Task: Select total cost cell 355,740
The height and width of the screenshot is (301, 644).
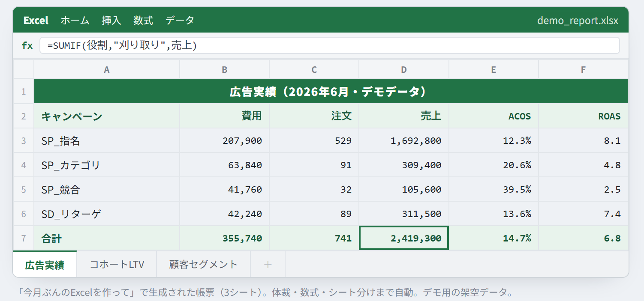Action: point(225,238)
